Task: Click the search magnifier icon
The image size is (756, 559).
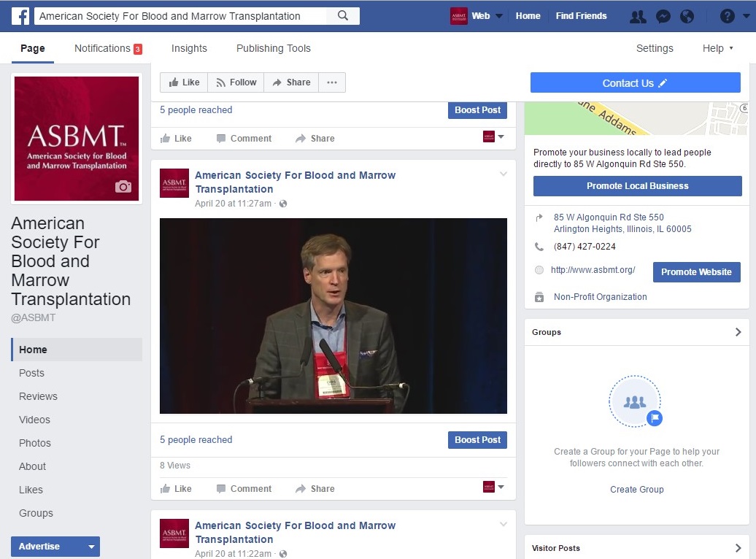Action: 343,15
